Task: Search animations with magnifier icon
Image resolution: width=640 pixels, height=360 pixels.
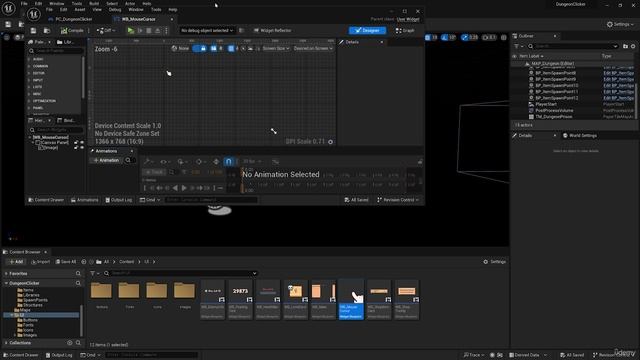Action: pos(128,160)
